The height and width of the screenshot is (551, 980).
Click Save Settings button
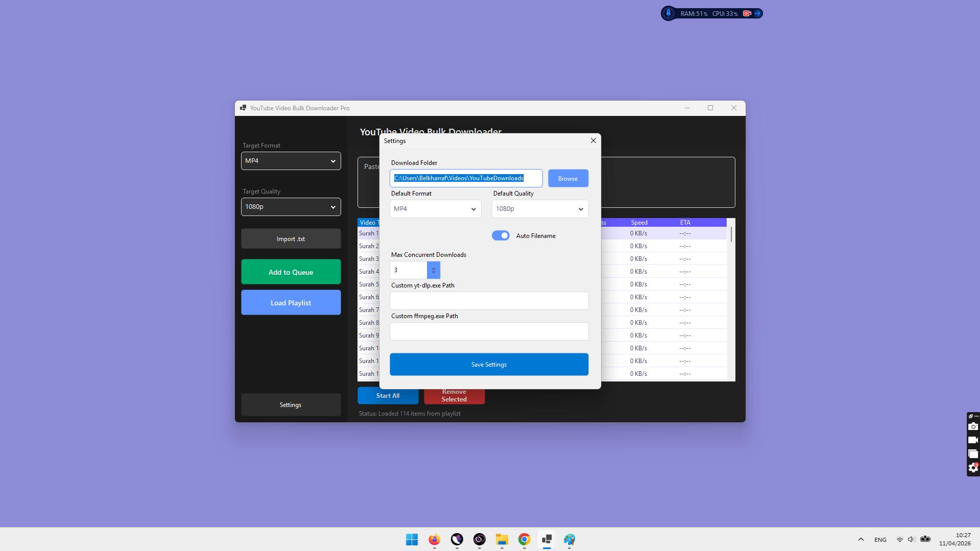point(489,364)
